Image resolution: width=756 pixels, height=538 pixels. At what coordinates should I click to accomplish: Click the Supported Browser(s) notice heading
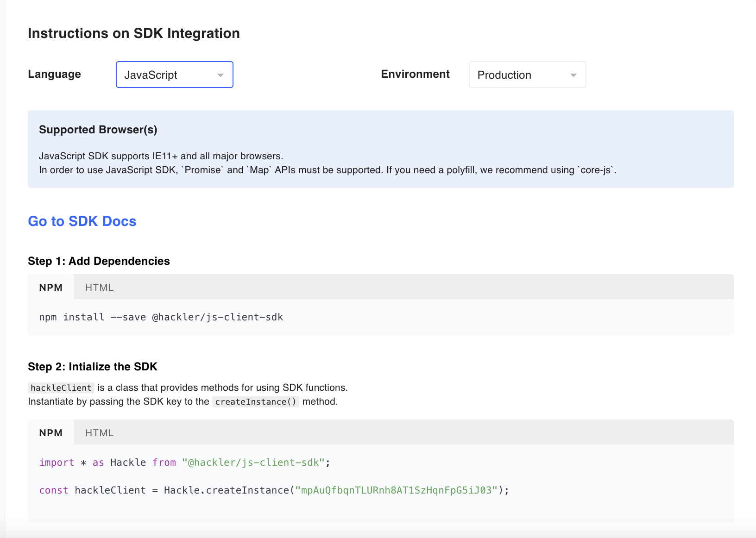click(98, 130)
